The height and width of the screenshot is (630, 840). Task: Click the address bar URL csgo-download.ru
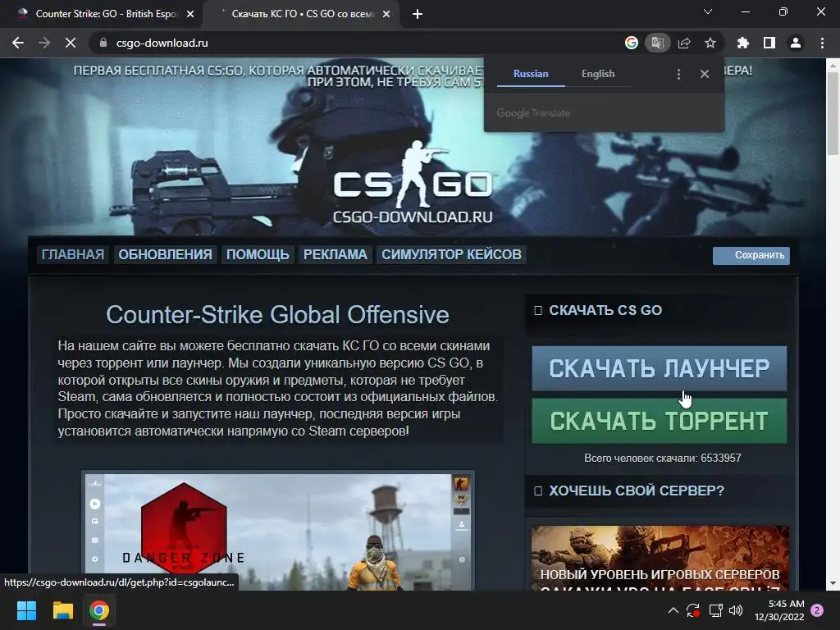[162, 43]
